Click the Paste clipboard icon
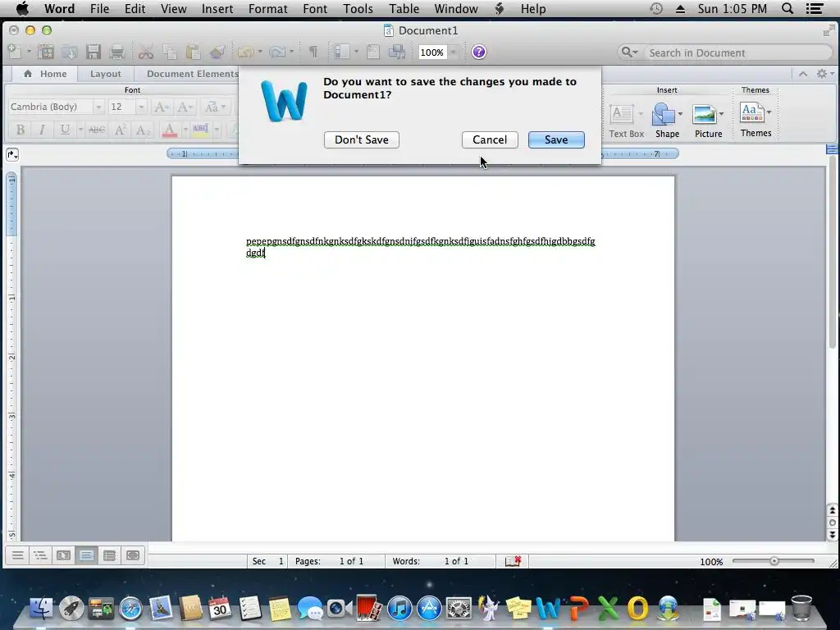 click(193, 52)
